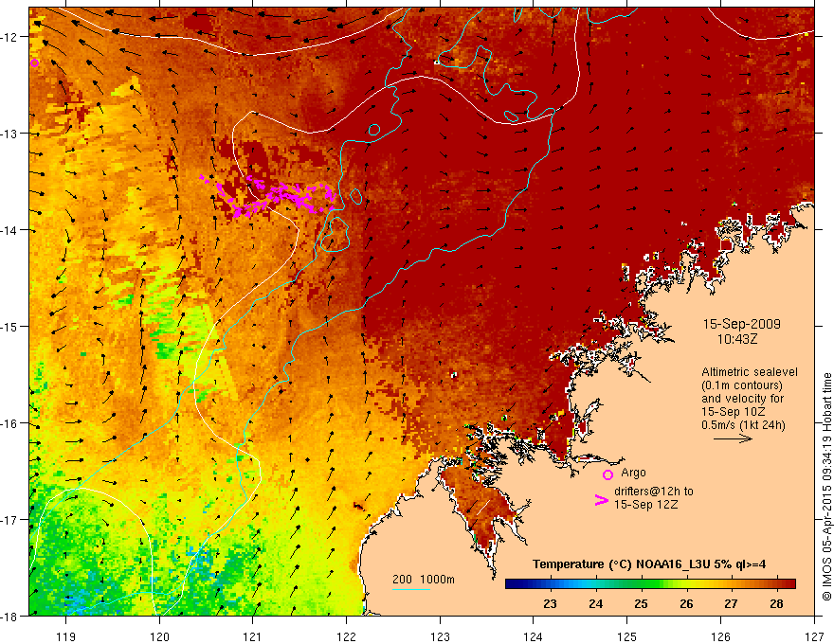Click the 119 longitude axis label
The image size is (834, 644).
(66, 636)
